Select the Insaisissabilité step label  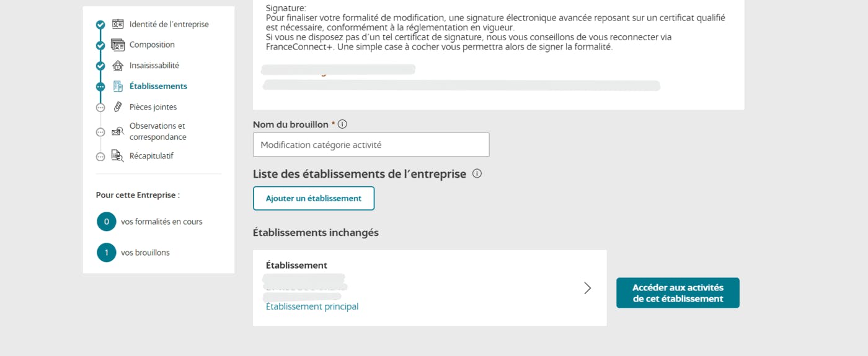tap(154, 66)
